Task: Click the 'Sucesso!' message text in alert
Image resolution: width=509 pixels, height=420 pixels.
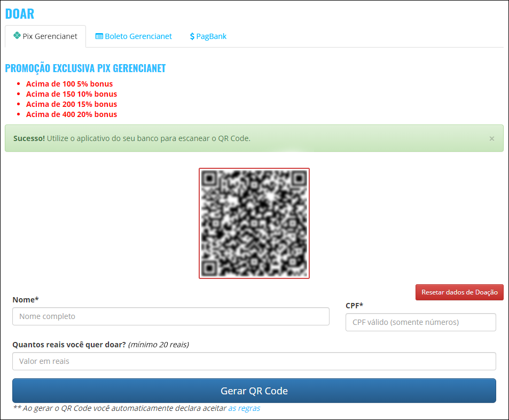Action: (x=29, y=138)
